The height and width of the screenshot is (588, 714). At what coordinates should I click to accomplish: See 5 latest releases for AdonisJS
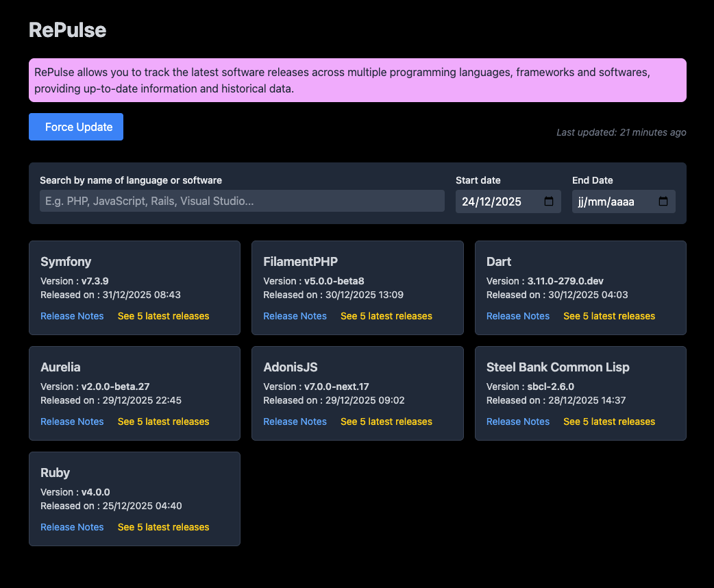click(x=386, y=421)
